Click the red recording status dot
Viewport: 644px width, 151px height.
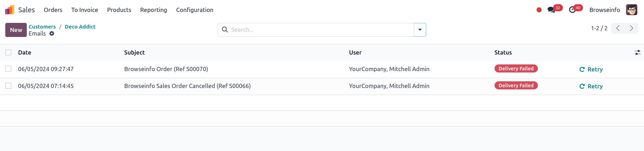539,10
